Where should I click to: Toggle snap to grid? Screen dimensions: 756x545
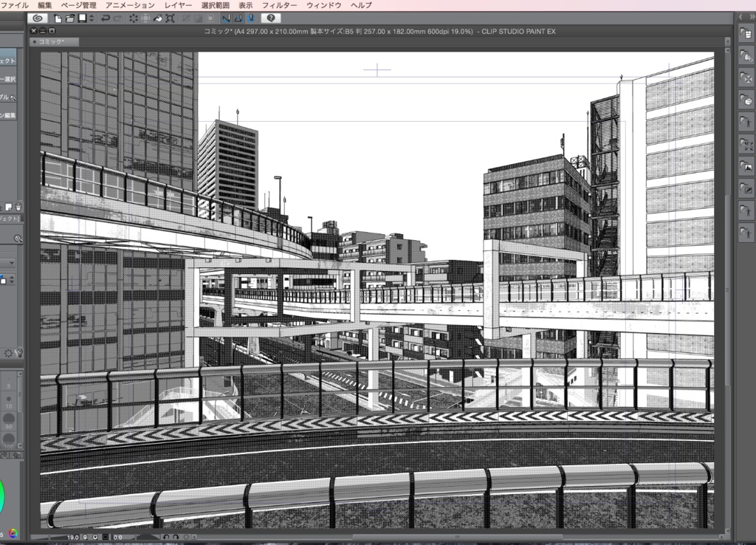pos(250,18)
